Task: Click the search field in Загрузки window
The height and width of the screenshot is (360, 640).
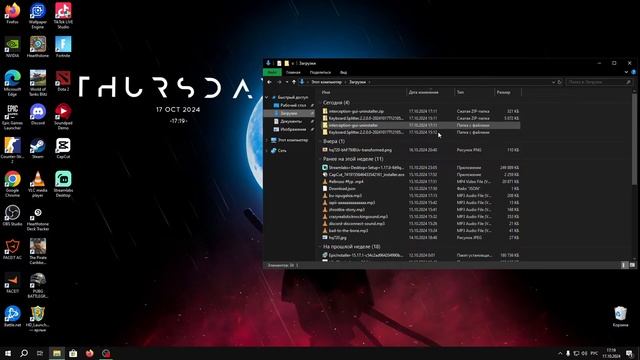Action: pos(599,82)
